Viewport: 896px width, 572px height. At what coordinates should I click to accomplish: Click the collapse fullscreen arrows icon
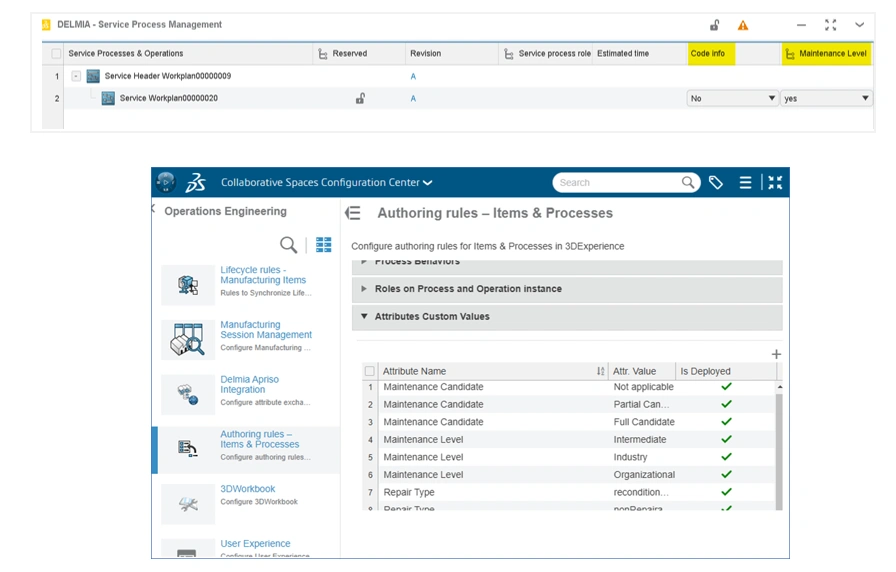tap(775, 183)
